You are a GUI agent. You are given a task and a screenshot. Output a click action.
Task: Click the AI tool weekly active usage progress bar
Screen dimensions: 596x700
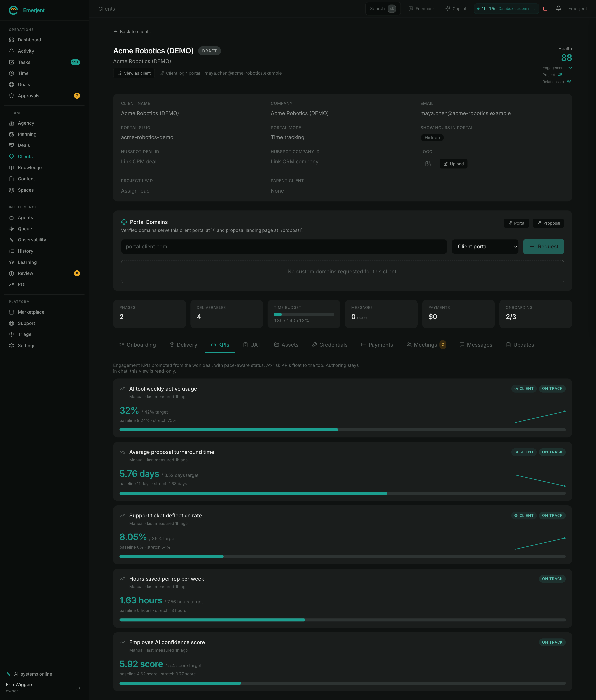pos(342,430)
